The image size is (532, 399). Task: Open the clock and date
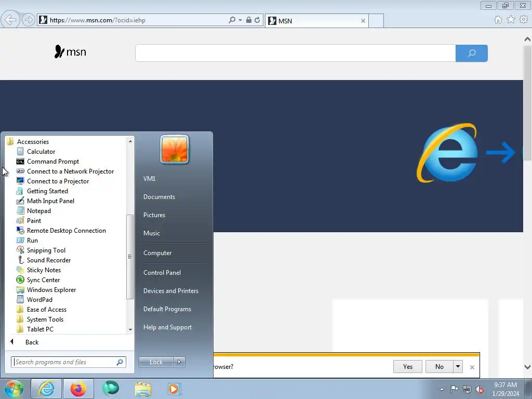pyautogui.click(x=505, y=389)
